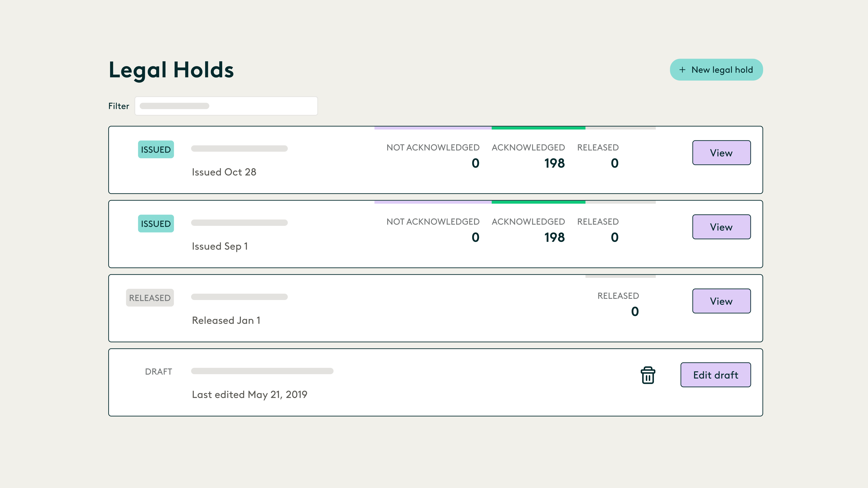Screen dimensions: 868x488
Task: Select the NOT ACKNOWLEDGED column header
Action: [433, 147]
